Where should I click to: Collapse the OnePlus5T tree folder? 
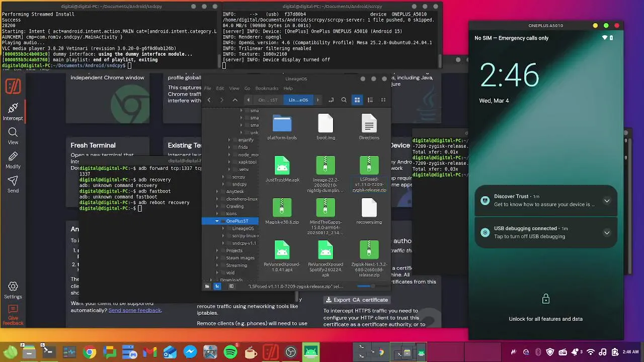[217, 221]
